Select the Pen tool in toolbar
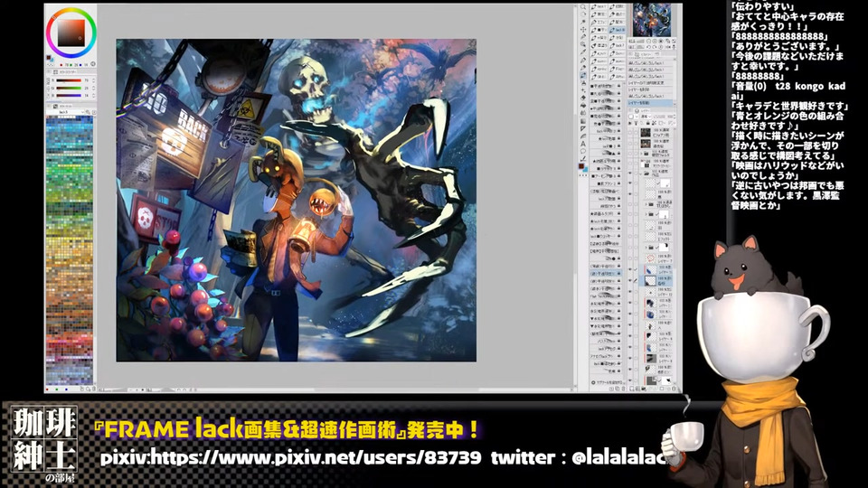 point(583,61)
